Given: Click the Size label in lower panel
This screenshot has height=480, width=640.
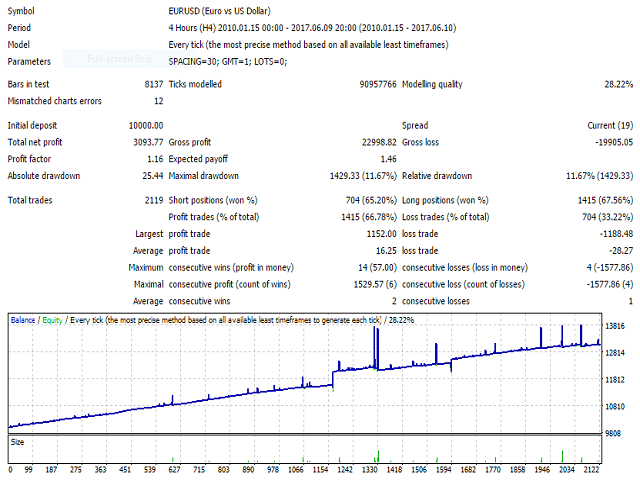Looking at the screenshot, I should click(x=17, y=439).
